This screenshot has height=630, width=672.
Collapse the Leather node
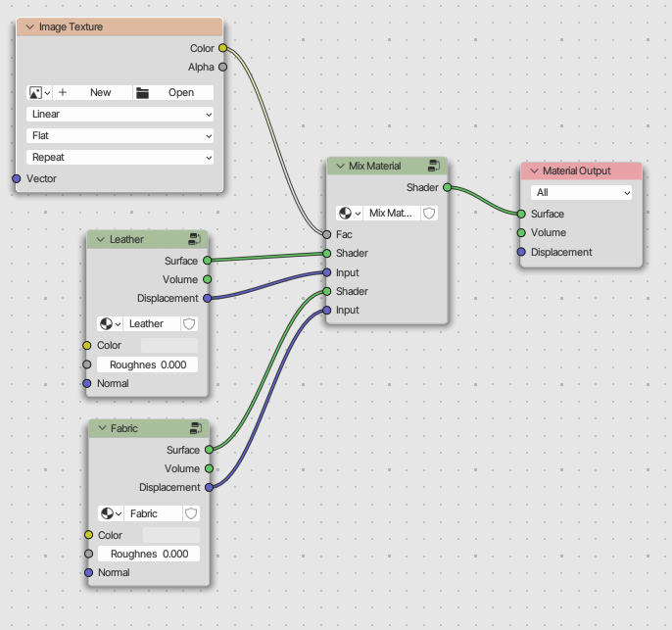tap(101, 239)
